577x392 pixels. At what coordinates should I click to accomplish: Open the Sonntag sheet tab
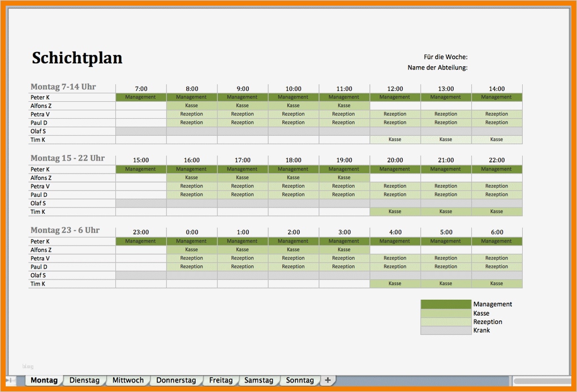click(299, 380)
